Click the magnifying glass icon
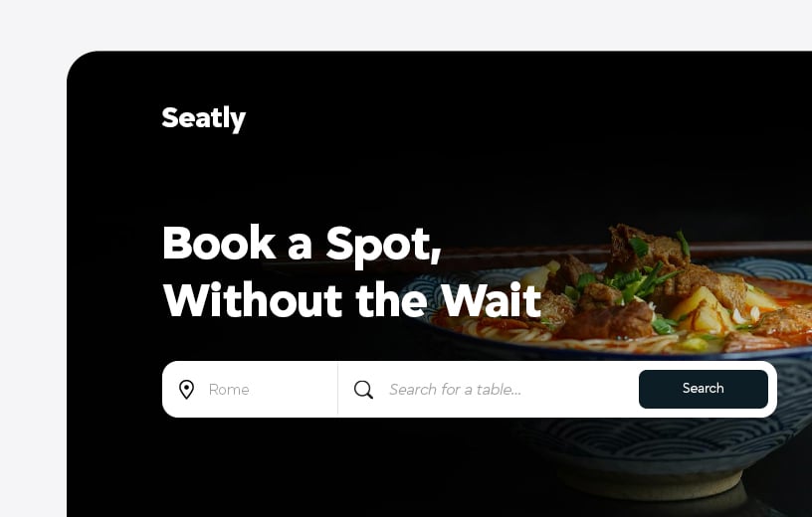The height and width of the screenshot is (517, 812). coord(363,390)
